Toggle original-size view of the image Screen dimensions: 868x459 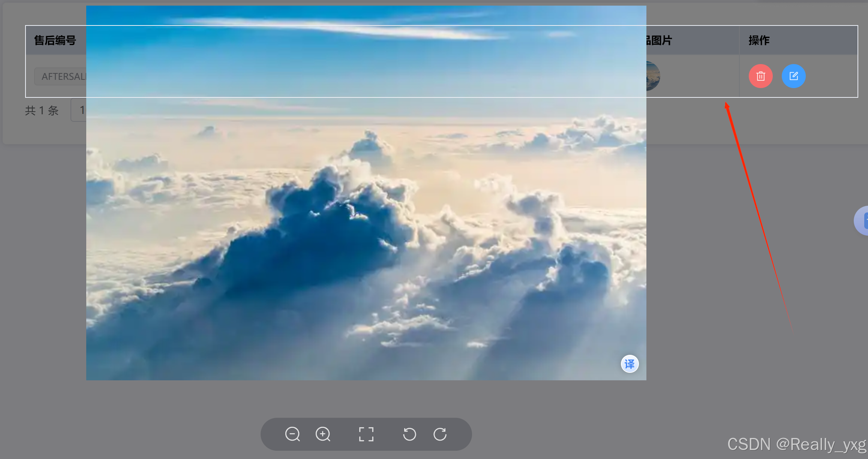pos(366,434)
